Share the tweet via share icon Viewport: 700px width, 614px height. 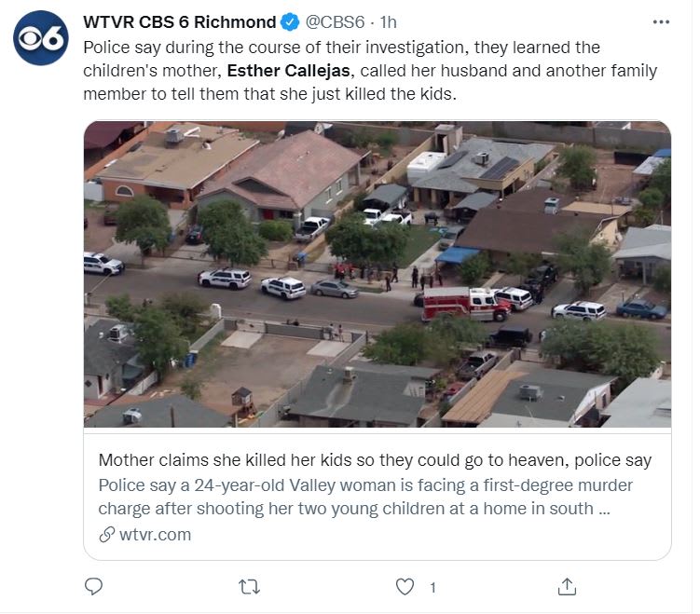pyautogui.click(x=566, y=587)
